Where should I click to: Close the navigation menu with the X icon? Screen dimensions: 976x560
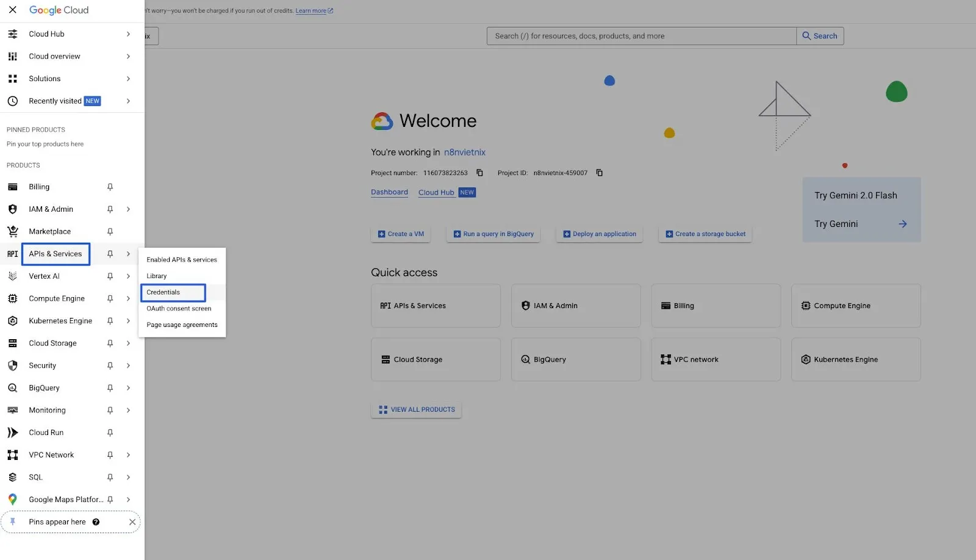(x=12, y=10)
